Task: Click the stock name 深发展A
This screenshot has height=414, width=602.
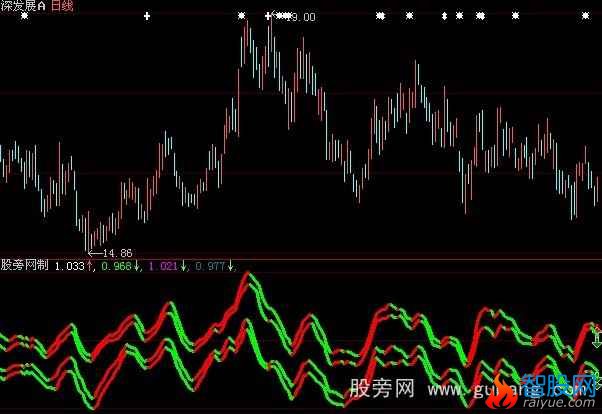Action: [x=23, y=5]
